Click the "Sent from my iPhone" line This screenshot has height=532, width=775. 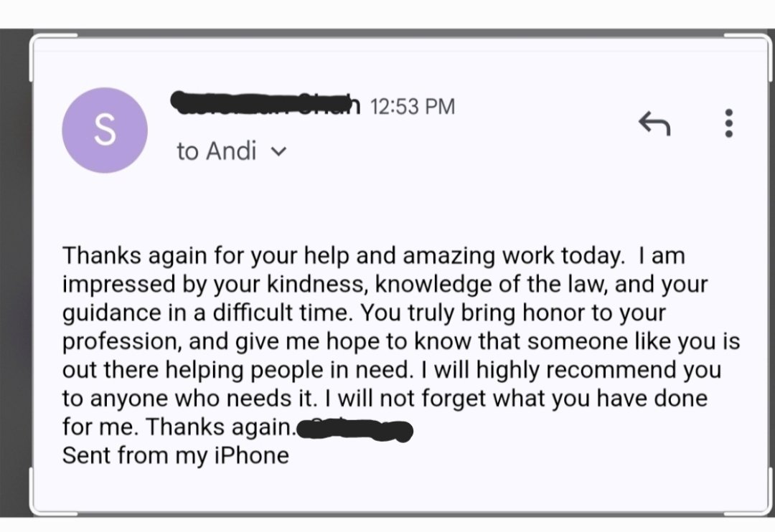coord(176,455)
